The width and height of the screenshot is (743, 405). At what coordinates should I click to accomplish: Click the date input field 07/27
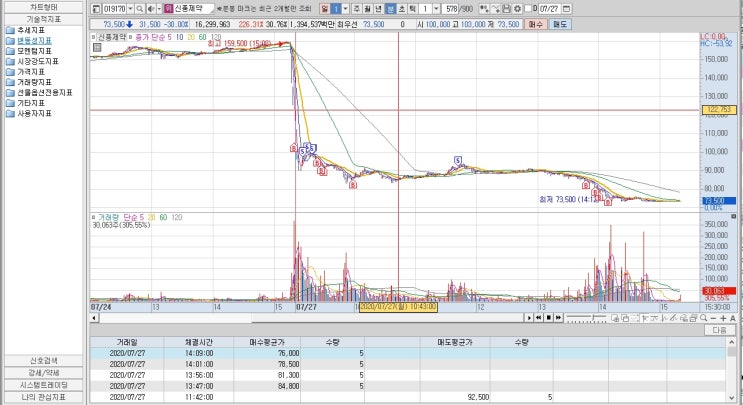(549, 9)
